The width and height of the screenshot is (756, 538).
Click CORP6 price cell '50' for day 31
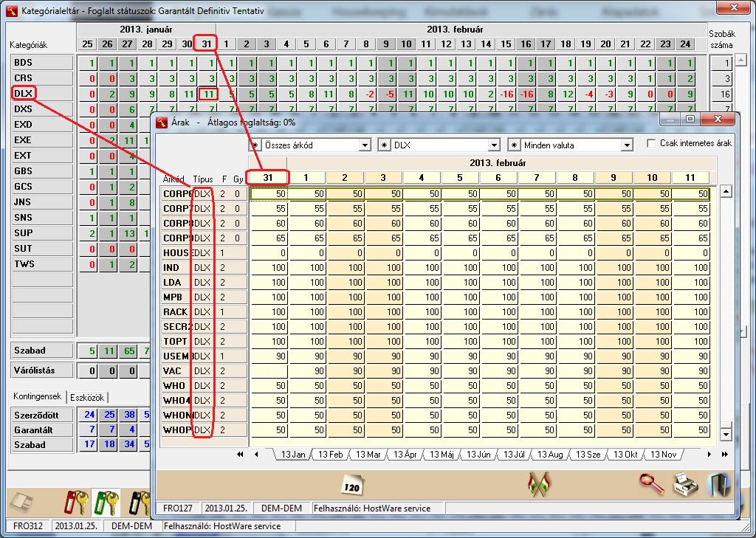coord(269,194)
